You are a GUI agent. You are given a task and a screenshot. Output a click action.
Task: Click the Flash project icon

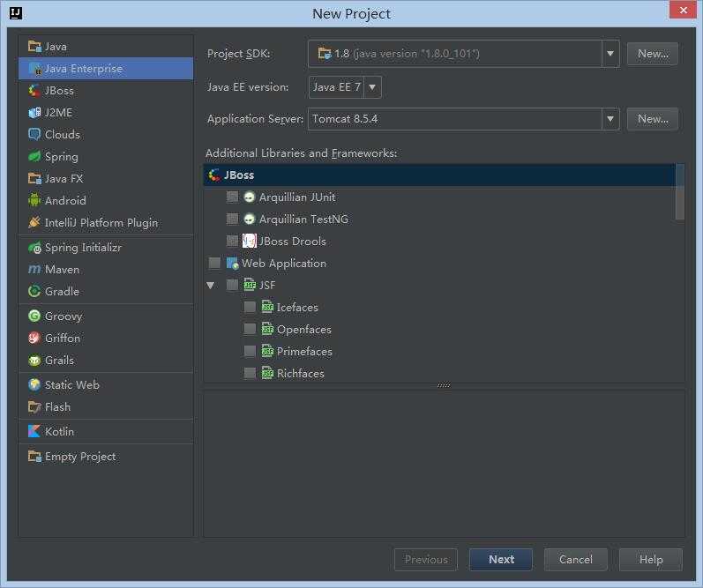(x=34, y=407)
